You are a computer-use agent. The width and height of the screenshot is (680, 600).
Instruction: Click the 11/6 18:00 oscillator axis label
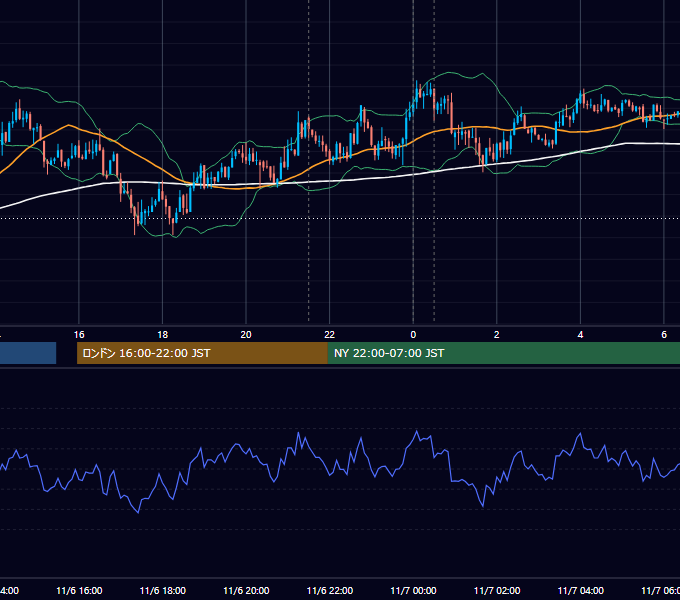(x=163, y=590)
